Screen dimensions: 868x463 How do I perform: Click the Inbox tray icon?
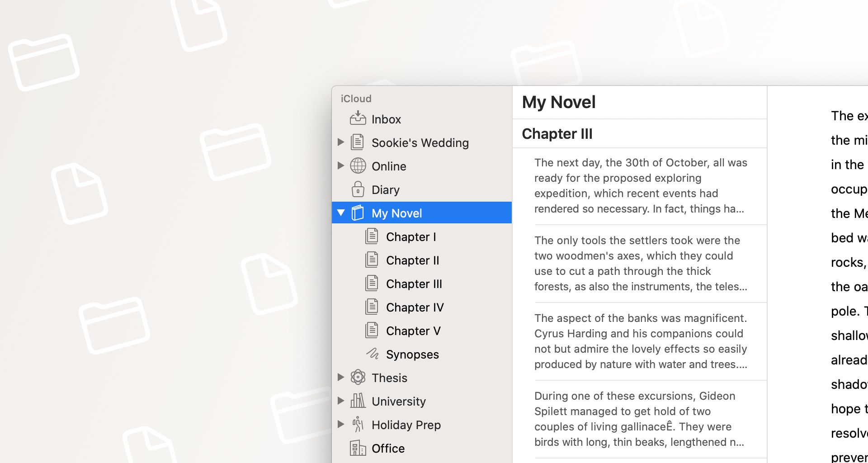point(358,118)
